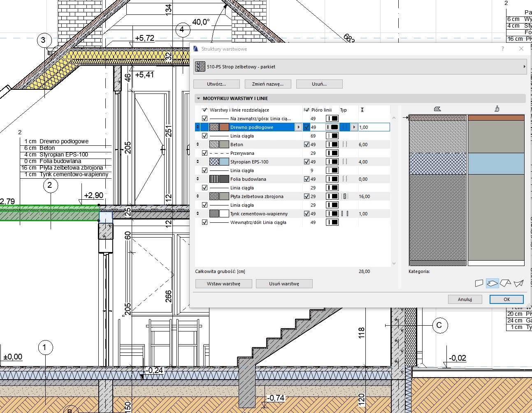This screenshot has width=532, height=413.
Task: Click the surface paintbrush preview header icon
Action: pyautogui.click(x=497, y=109)
